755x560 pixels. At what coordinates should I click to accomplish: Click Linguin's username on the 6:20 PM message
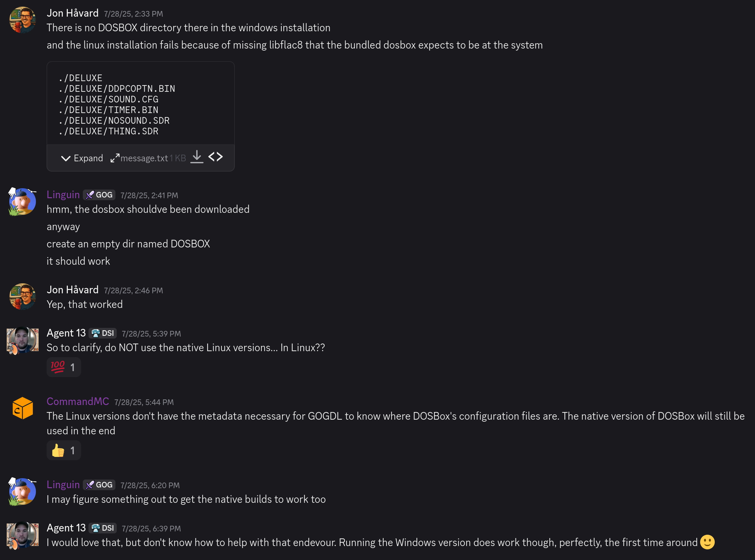tap(63, 485)
